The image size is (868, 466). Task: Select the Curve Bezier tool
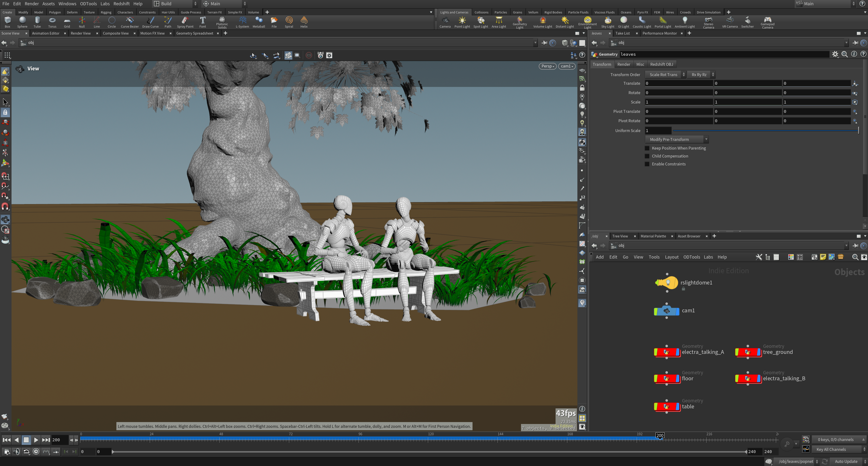point(130,22)
